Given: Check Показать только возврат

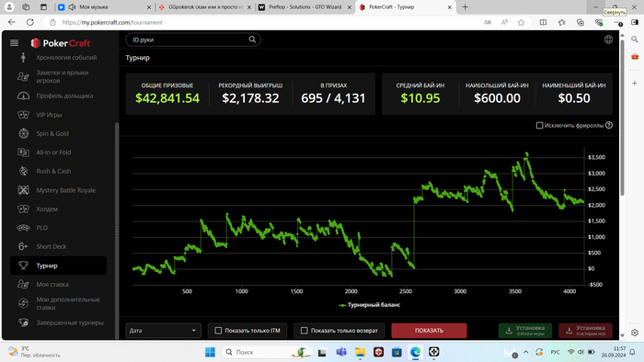Looking at the screenshot, I should pyautogui.click(x=305, y=331).
